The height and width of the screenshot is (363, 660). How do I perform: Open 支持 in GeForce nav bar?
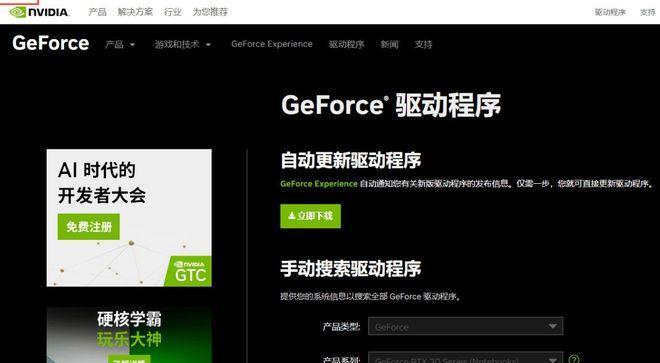point(423,44)
